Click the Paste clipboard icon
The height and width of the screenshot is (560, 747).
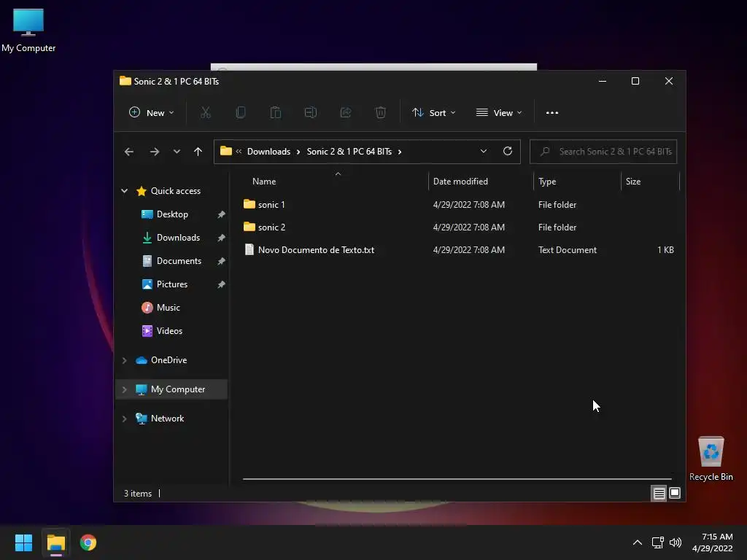(x=275, y=113)
